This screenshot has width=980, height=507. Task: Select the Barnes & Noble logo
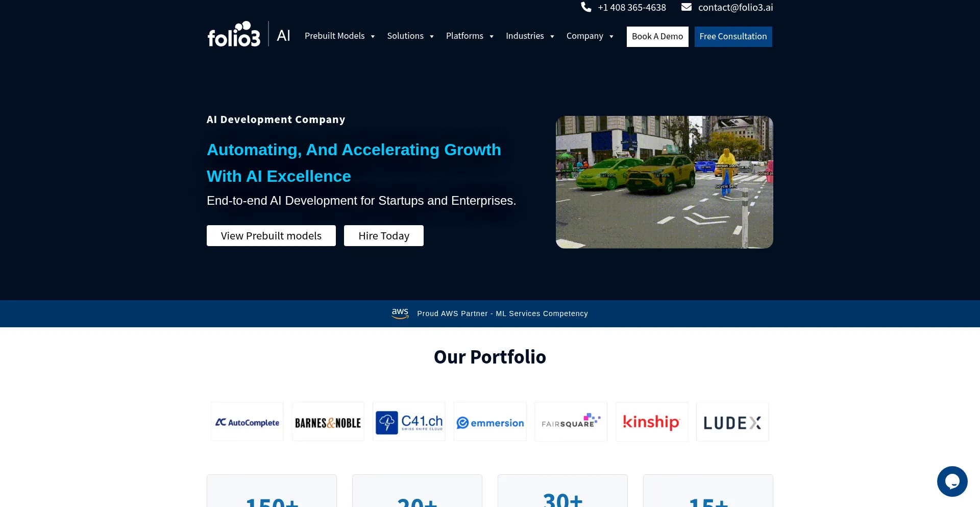click(328, 422)
